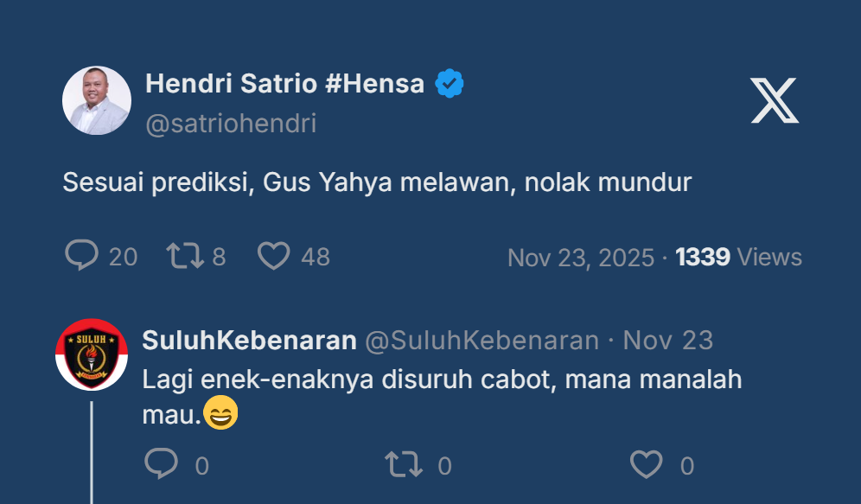Screen dimensions: 861x504
Task: Open the @satriohendri handle link
Action: coord(231,124)
